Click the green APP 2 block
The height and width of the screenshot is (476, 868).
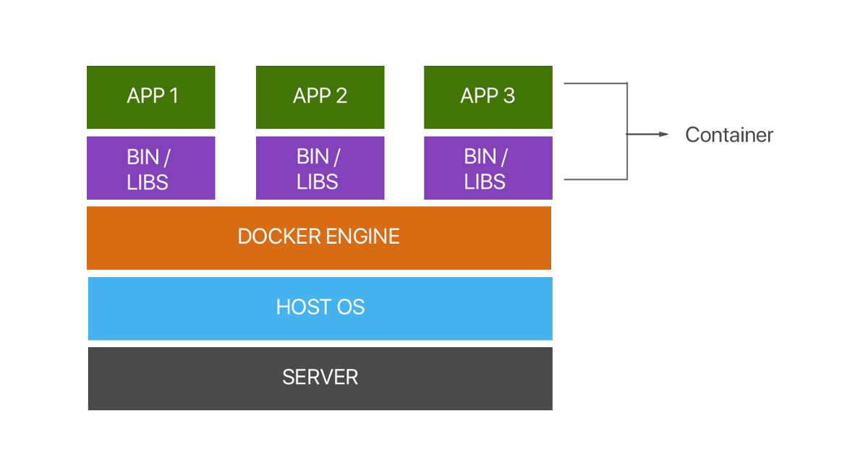point(320,97)
